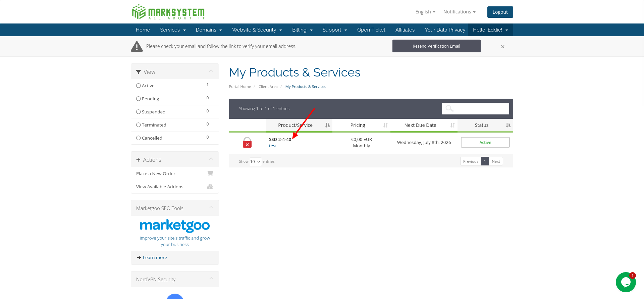The height and width of the screenshot is (299, 644).
Task: Click Place a New Order
Action: coord(175,173)
